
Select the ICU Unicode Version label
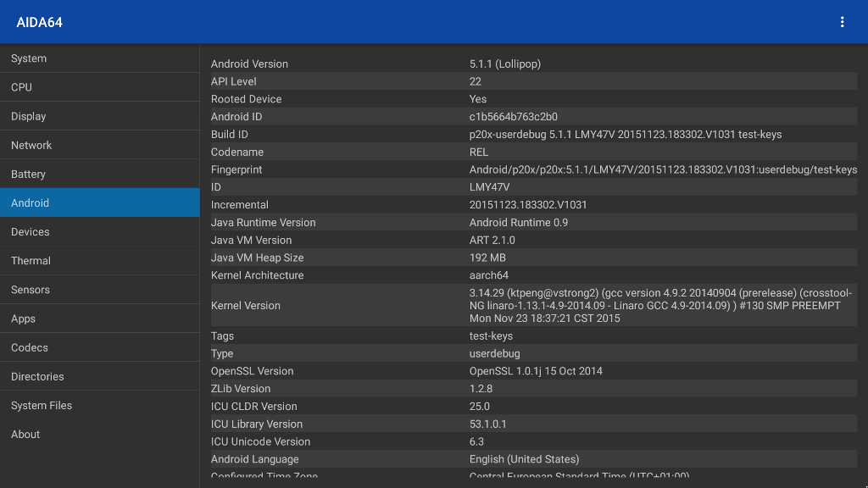pos(260,441)
